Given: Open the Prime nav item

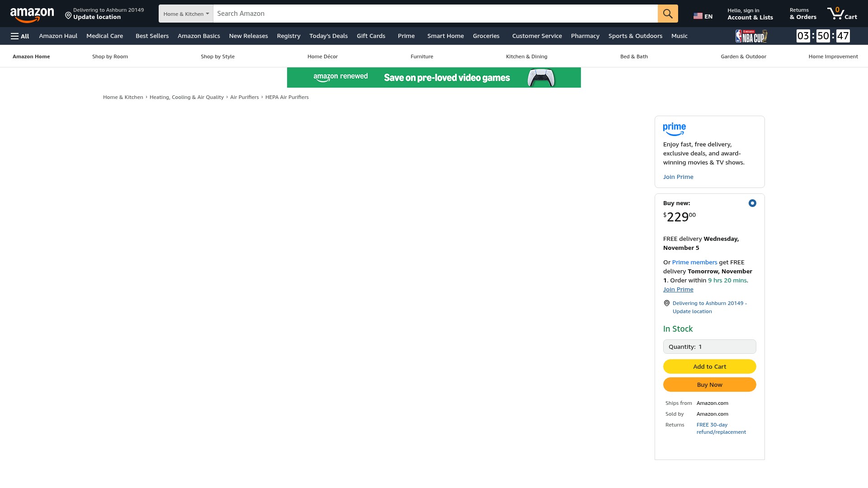Looking at the screenshot, I should click(x=406, y=36).
